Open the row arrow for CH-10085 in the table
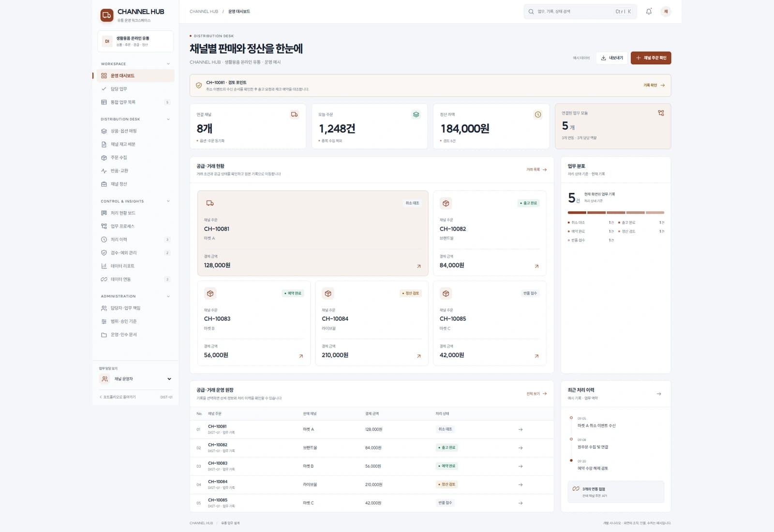Screen dimensions: 774x532 521,503
